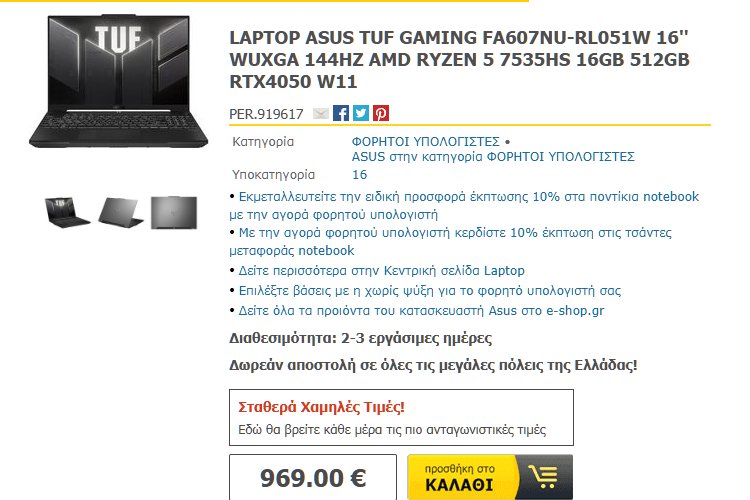Click the shopping cart icon
The width and height of the screenshot is (750, 500).
(545, 477)
